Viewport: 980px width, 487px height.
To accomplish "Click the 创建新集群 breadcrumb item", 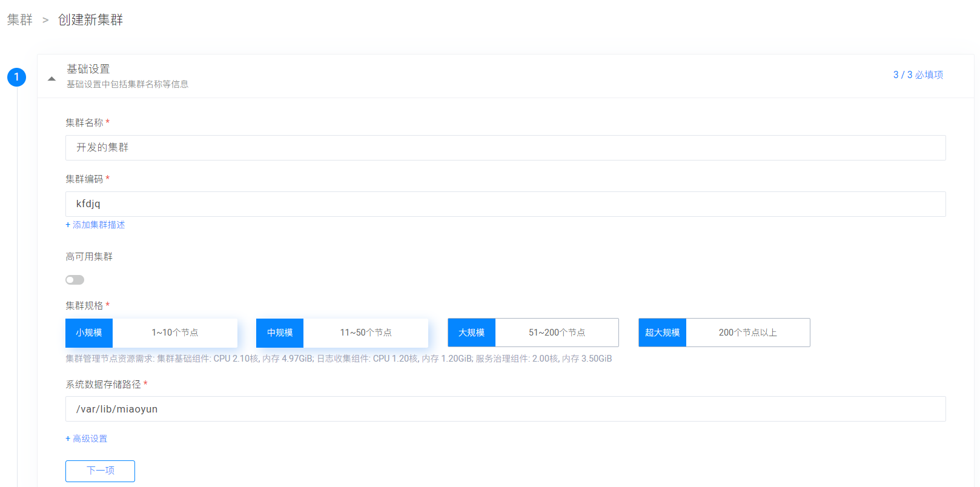I will (x=90, y=20).
